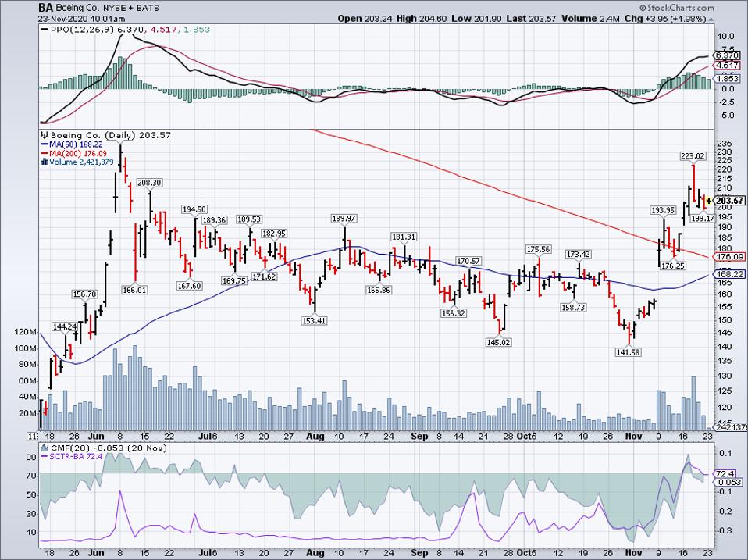The width and height of the screenshot is (748, 560).
Task: Click the 168.22 MA(50) axis tag
Action: tap(728, 274)
